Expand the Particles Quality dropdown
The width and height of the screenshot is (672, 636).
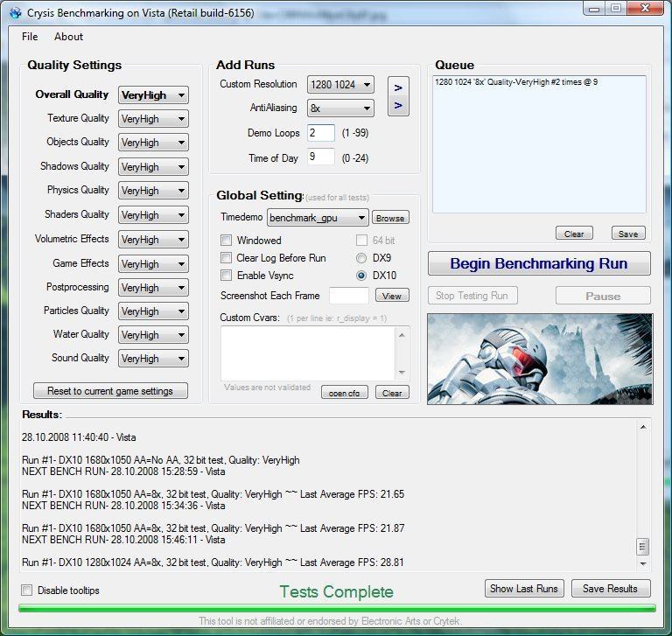tap(153, 311)
